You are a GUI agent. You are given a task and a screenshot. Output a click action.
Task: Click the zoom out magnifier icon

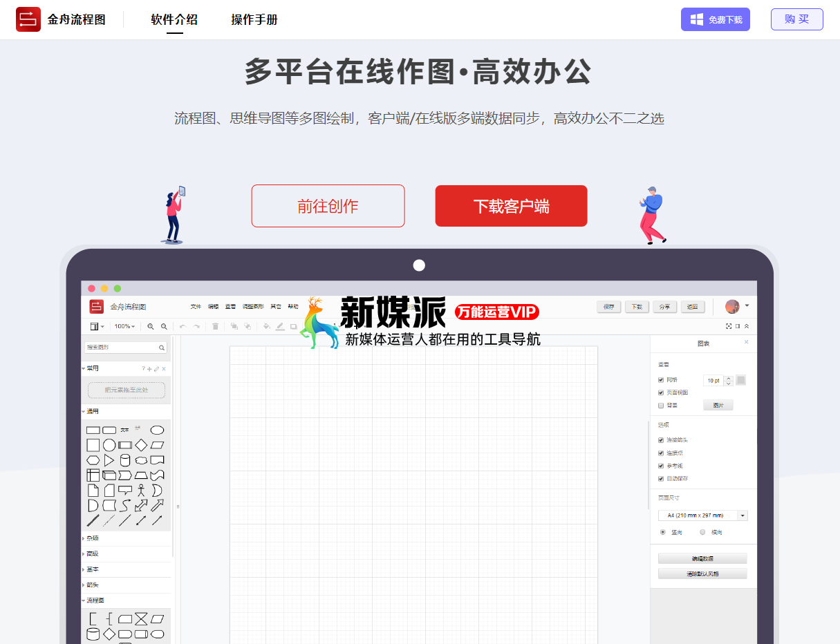[164, 326]
